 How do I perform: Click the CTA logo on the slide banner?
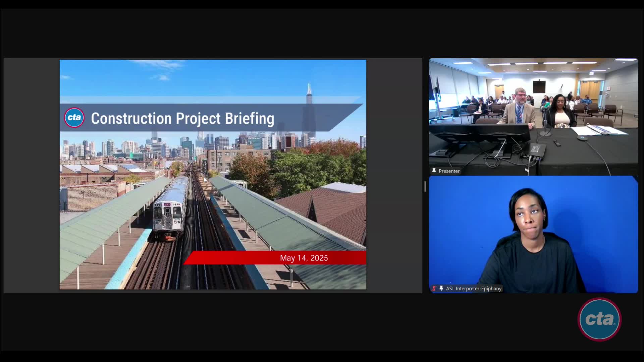(x=74, y=118)
